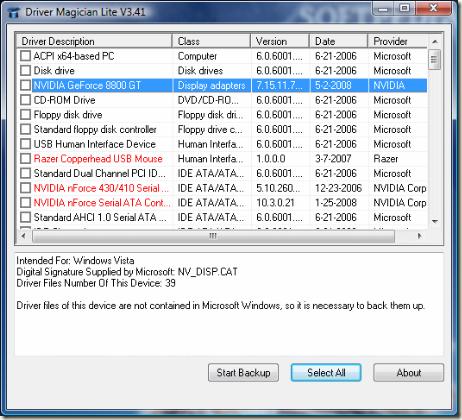Sort by the Provider column header

pos(398,41)
